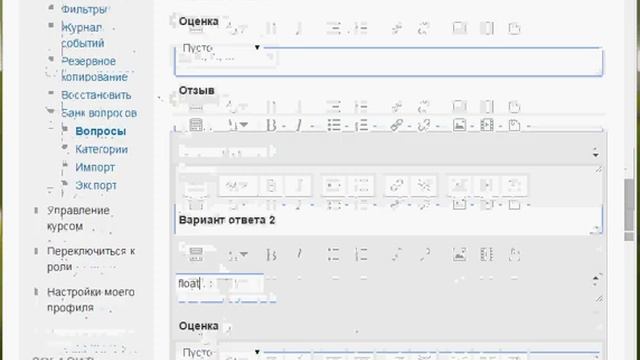Remove link in the float answer editor
Image resolution: width=640 pixels, height=360 pixels.
tap(424, 254)
